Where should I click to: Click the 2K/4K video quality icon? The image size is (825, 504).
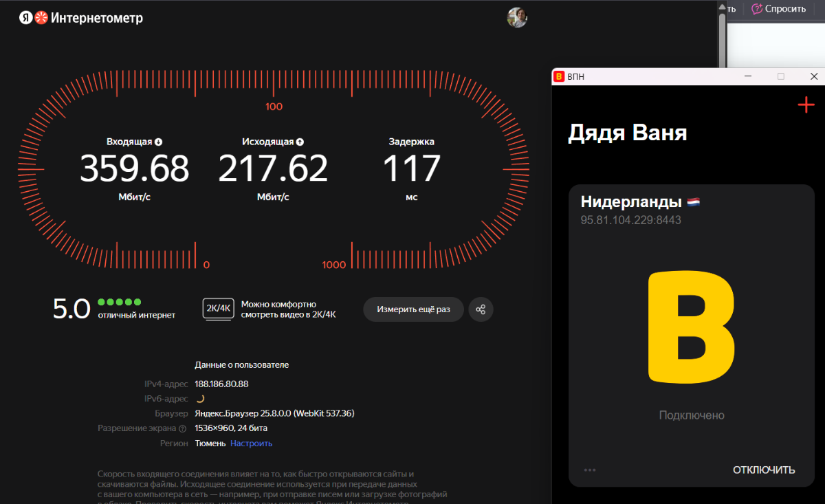[x=218, y=309]
